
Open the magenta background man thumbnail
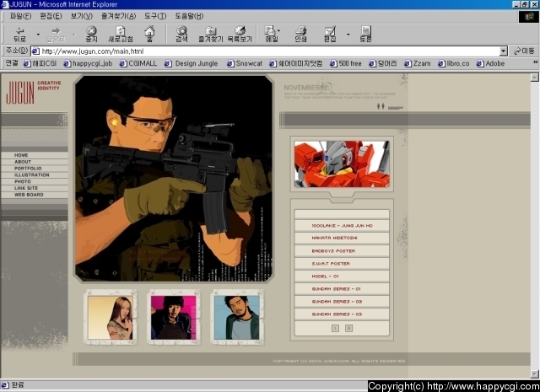pos(174,318)
